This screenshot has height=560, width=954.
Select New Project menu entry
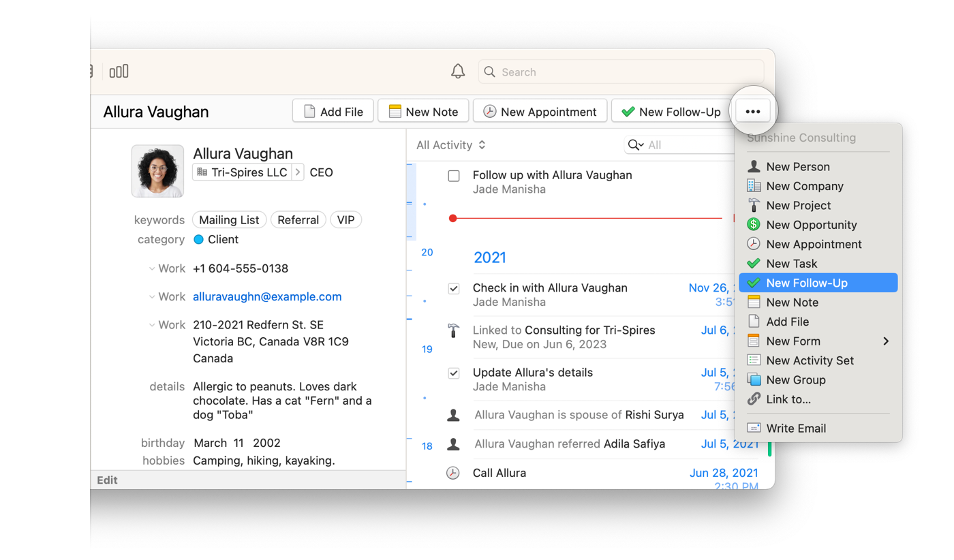[x=818, y=206]
